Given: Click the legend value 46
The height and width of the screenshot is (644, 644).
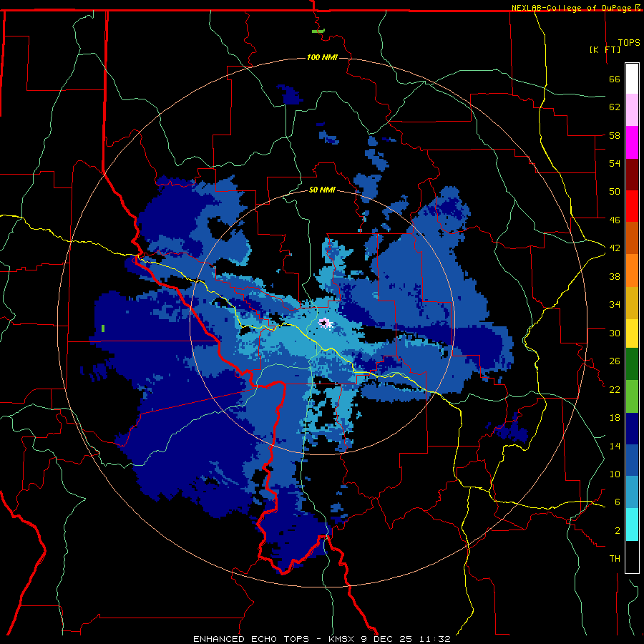Looking at the screenshot, I should 615,220.
